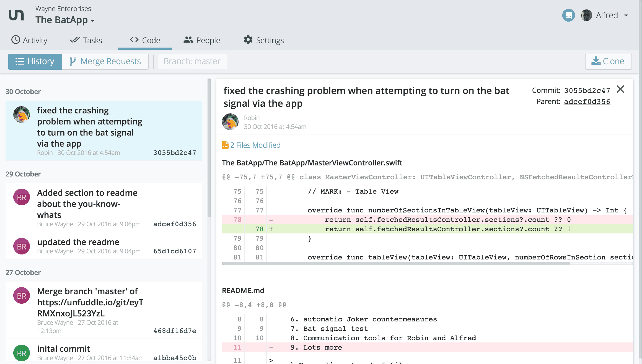
Task: Click the Clone button
Action: coord(608,61)
